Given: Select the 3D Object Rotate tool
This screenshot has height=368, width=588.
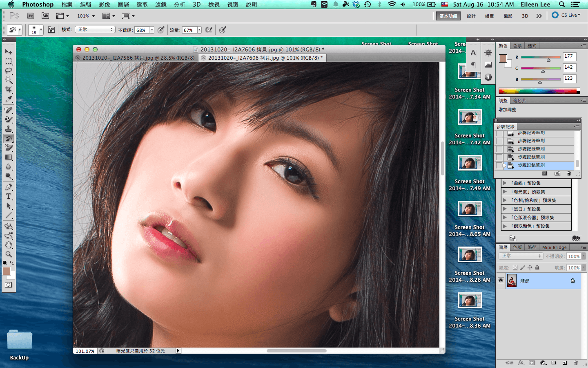Looking at the screenshot, I should click(9, 226).
